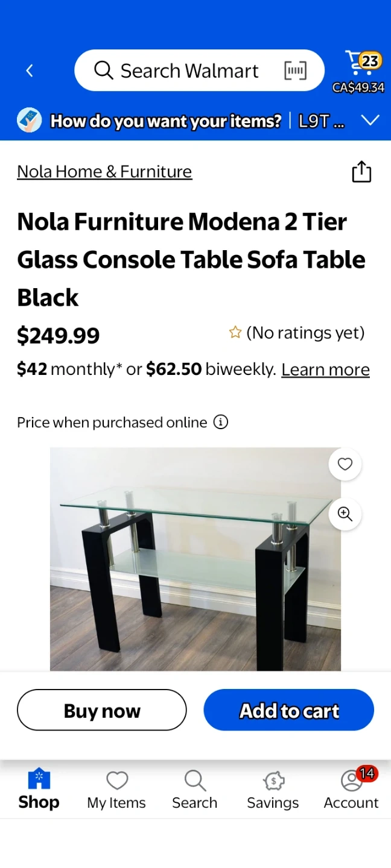Expand the delivery options chevron
The image size is (391, 868).
point(370,121)
